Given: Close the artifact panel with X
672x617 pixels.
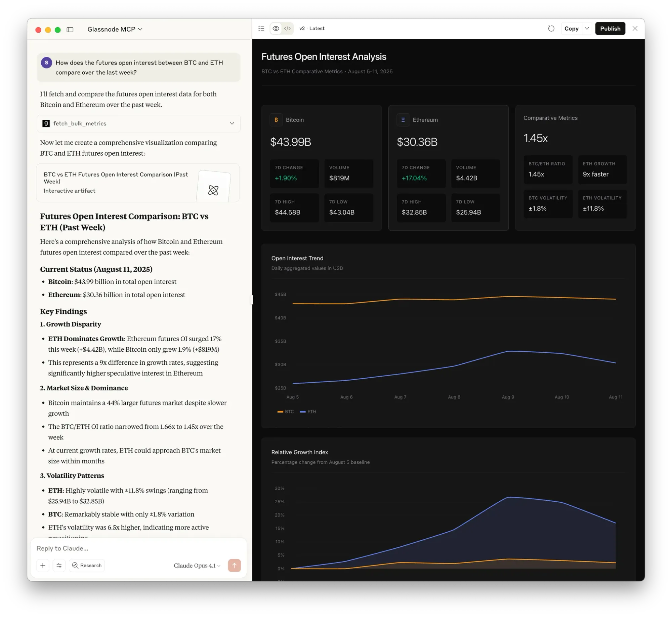Looking at the screenshot, I should click(635, 29).
